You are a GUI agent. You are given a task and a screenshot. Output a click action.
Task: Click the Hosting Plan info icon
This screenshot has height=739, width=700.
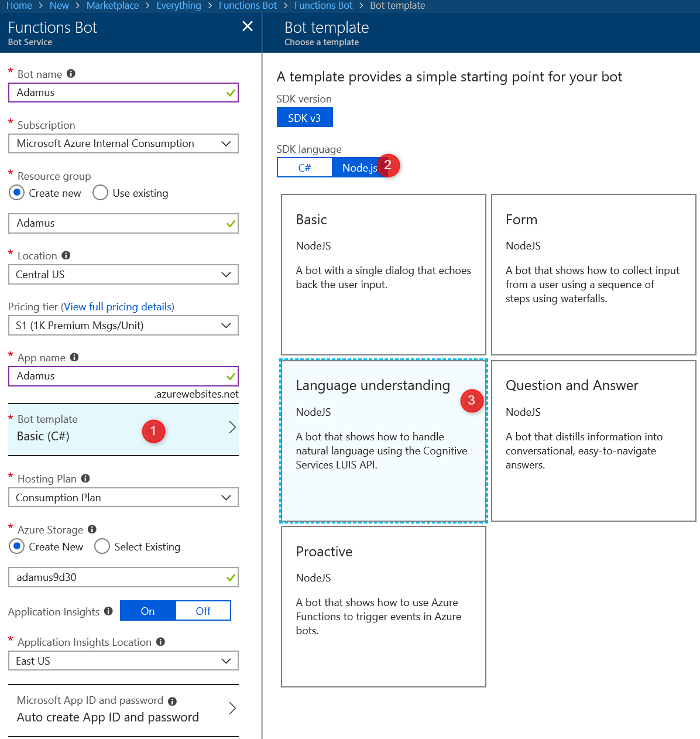point(85,478)
